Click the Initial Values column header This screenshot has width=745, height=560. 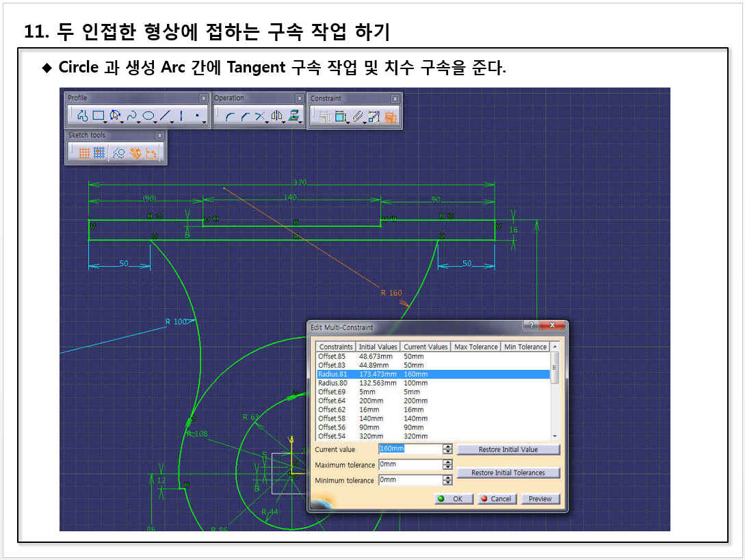tap(378, 347)
